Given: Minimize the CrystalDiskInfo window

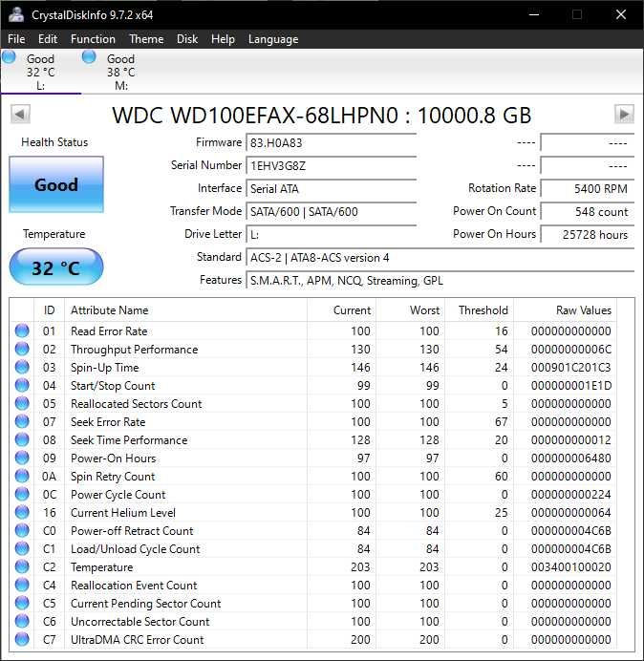Looking at the screenshot, I should [x=534, y=14].
